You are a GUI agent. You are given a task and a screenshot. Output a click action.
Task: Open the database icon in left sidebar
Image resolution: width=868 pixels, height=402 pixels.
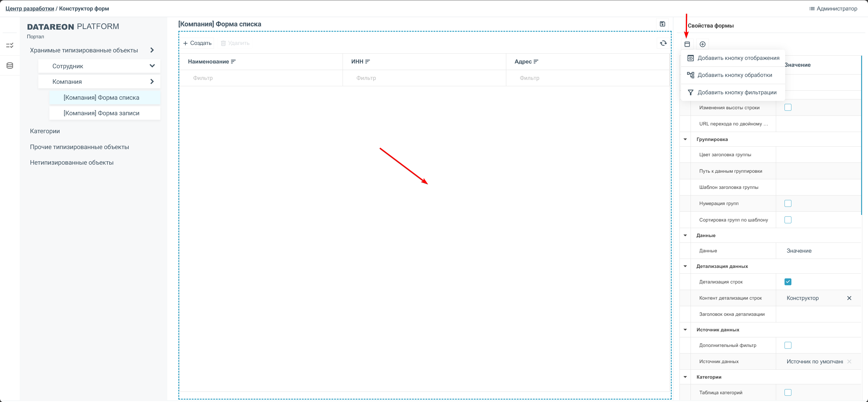10,65
